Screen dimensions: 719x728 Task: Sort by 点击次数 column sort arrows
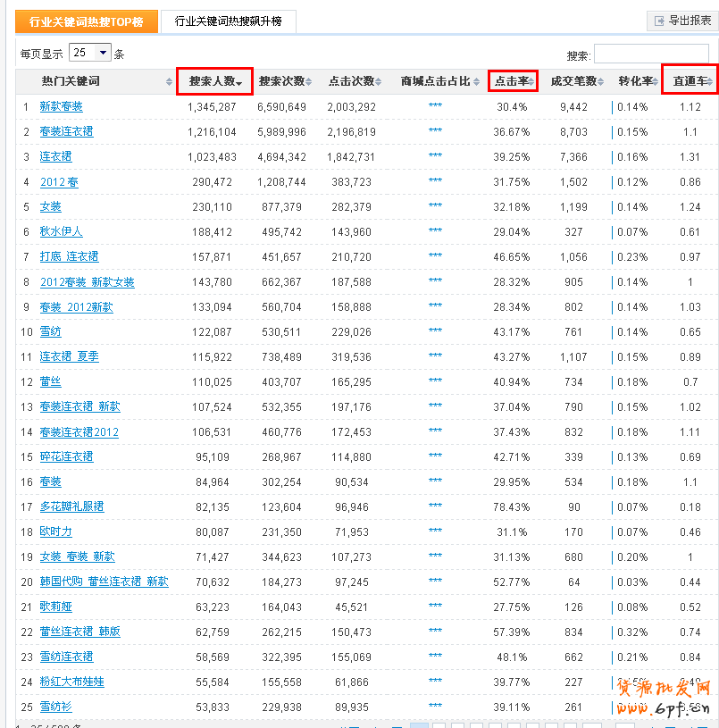tap(379, 82)
